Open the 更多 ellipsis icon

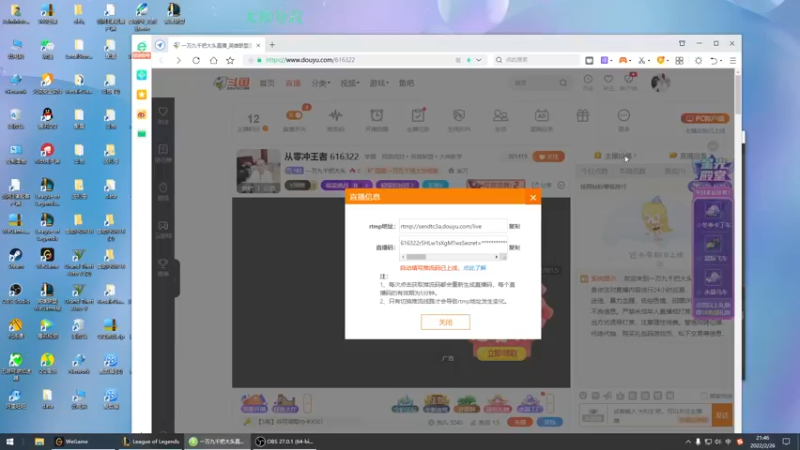click(x=623, y=115)
